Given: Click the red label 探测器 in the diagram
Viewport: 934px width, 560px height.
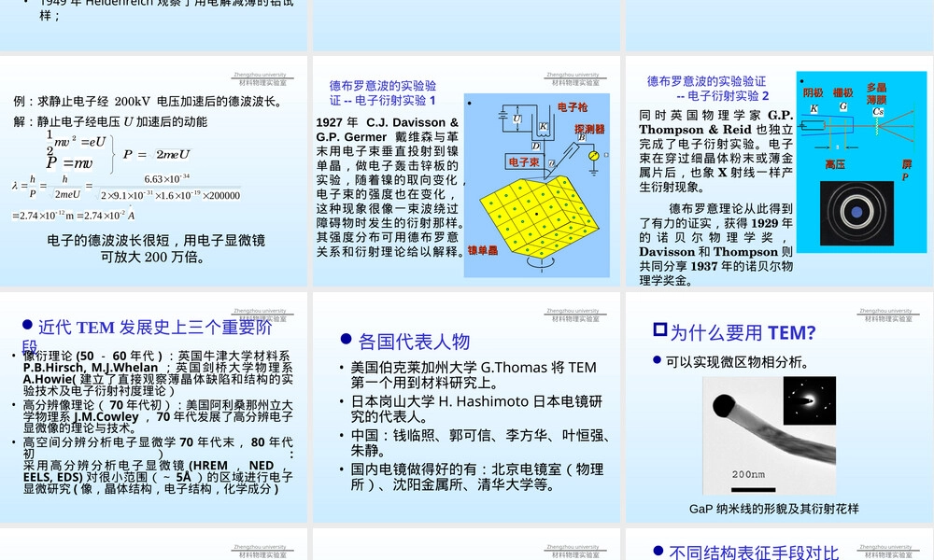Looking at the screenshot, I should (589, 129).
